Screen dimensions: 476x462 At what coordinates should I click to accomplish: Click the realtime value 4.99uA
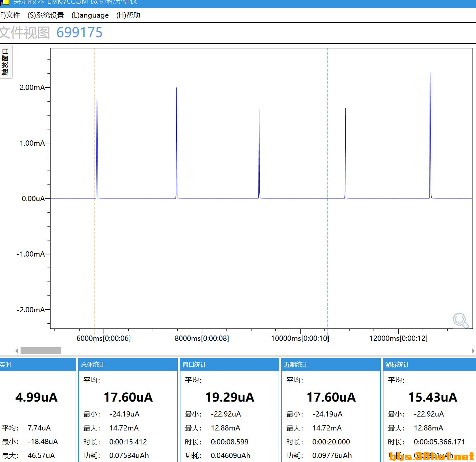click(x=36, y=397)
